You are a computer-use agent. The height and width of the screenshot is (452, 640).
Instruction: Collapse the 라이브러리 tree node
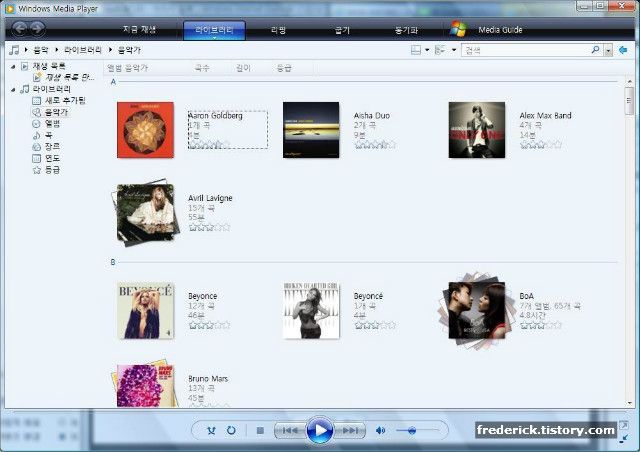tap(13, 89)
